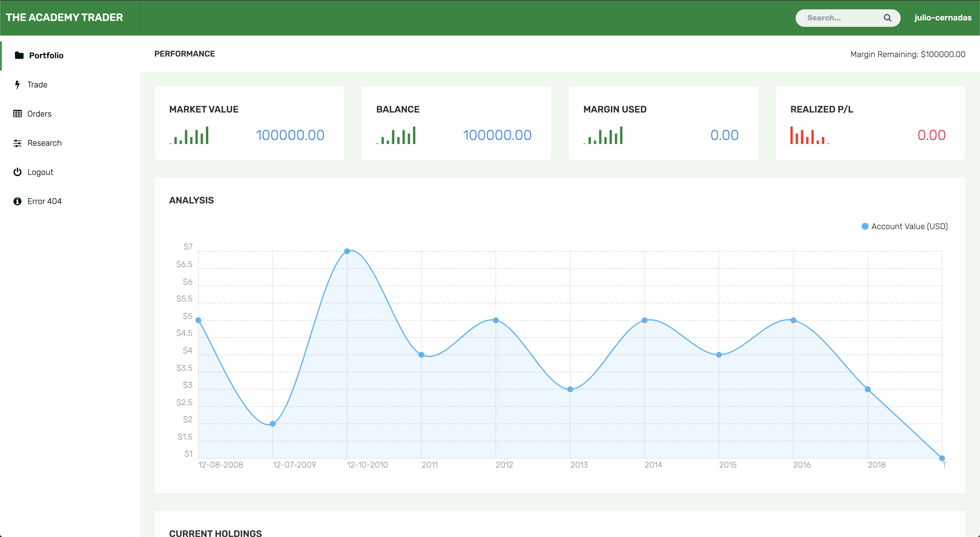Click the Orders table icon
The width and height of the screenshot is (980, 537).
(x=17, y=114)
